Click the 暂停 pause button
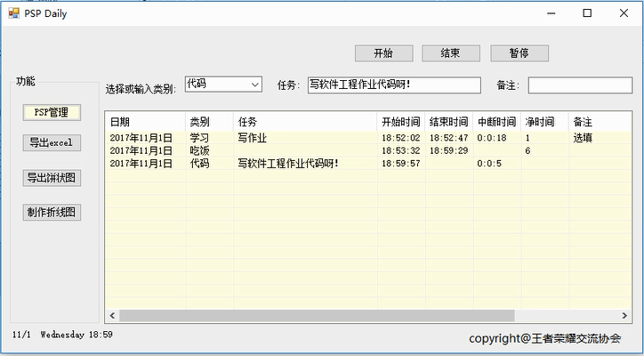Screen dimensions: 644x356 click(519, 53)
